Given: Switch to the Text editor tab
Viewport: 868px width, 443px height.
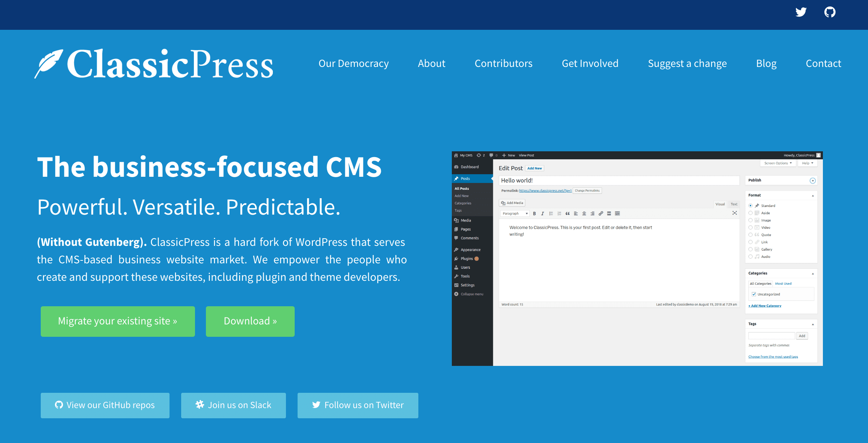Looking at the screenshot, I should point(734,204).
